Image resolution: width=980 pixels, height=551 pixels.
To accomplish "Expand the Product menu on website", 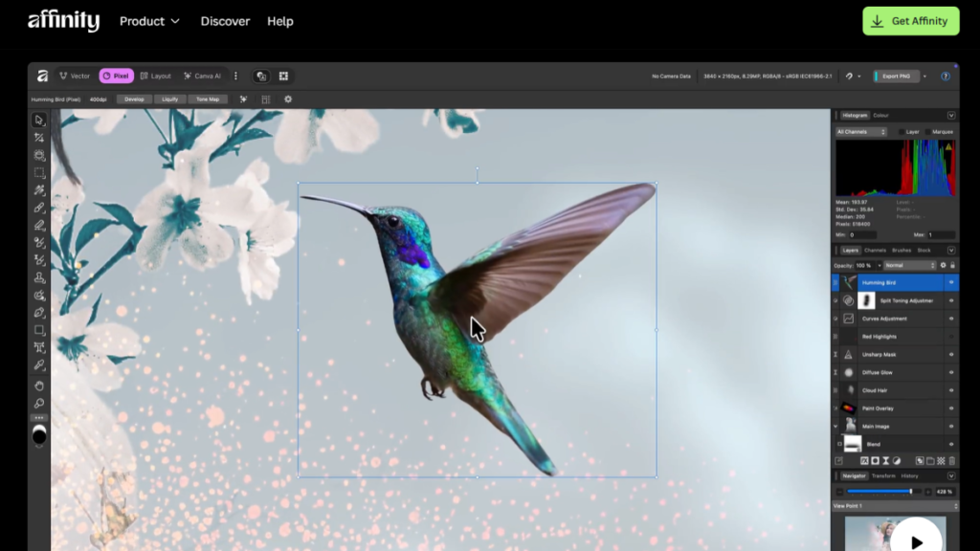I will 149,21.
